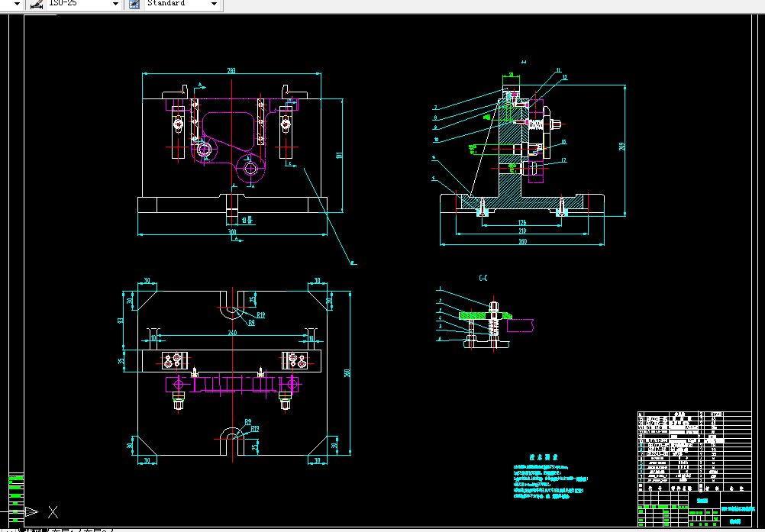Select the 126 dimension under the section view
Image resolution: width=765 pixels, height=532 pixels.
pos(521,223)
